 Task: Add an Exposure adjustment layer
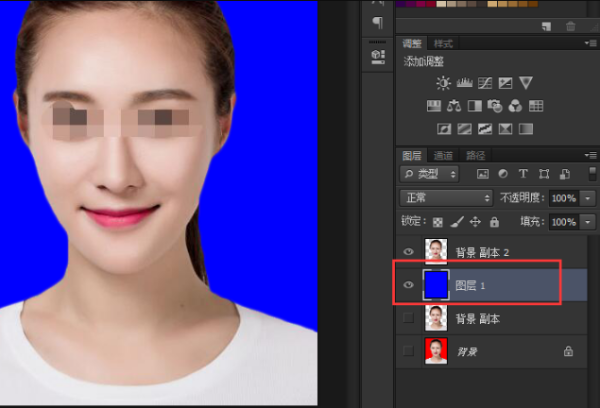[x=505, y=83]
